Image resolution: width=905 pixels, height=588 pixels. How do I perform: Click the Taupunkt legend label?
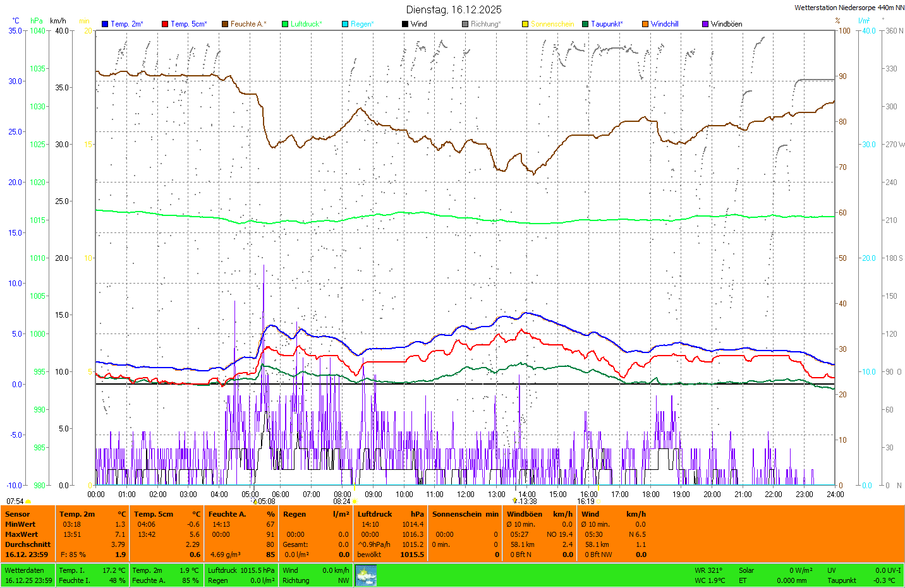tap(606, 24)
